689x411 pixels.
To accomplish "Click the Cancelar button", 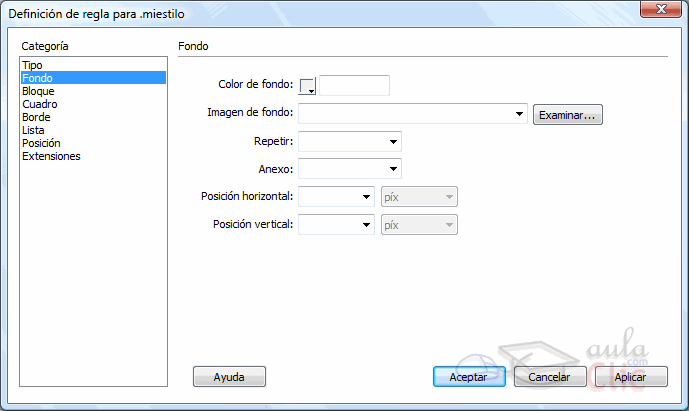I will tap(550, 377).
